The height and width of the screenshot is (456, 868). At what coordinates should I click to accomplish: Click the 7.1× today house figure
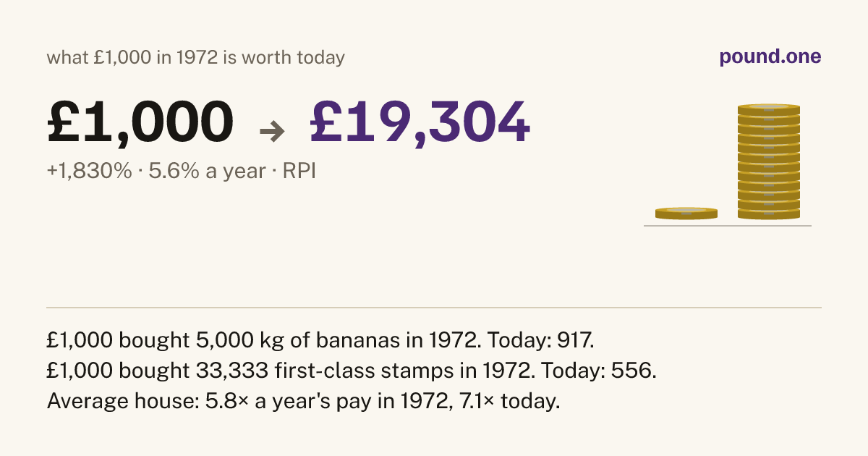[x=505, y=402]
